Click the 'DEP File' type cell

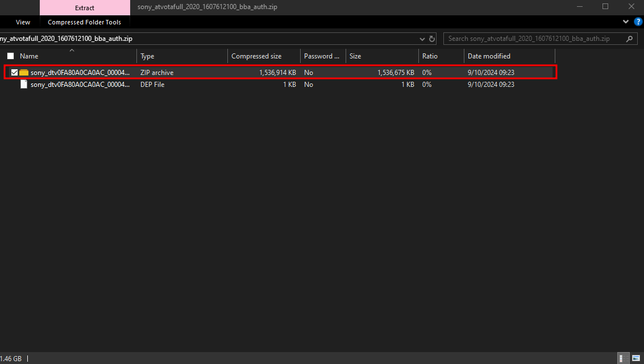click(152, 84)
